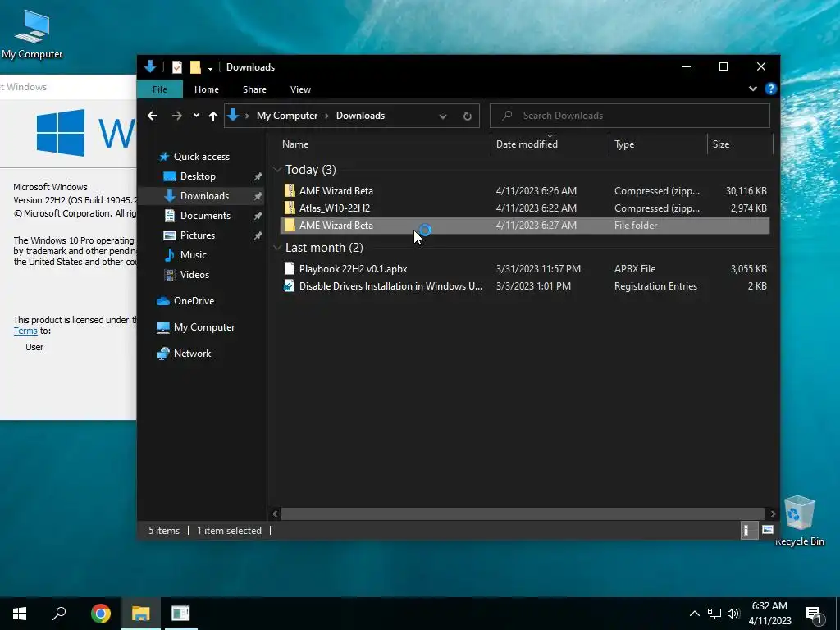840x630 pixels.
Task: Switch to the Home ribbon tab
Action: click(206, 89)
